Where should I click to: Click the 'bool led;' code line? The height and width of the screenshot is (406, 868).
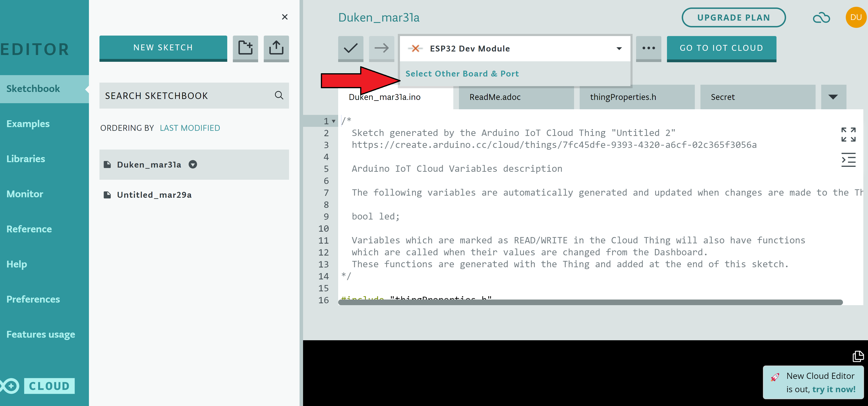[375, 216]
